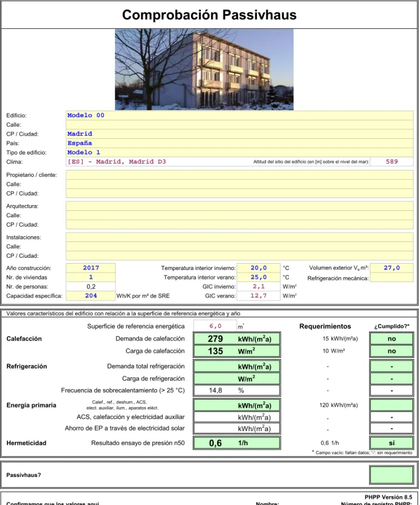Select the altitude value 589

[x=392, y=162]
